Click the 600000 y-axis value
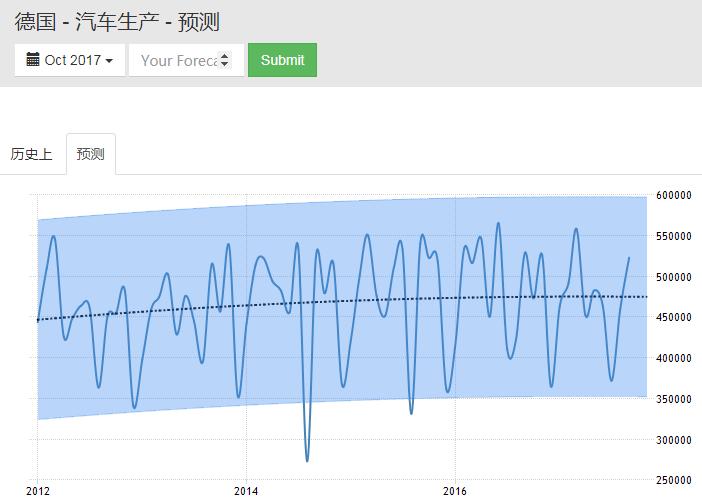The height and width of the screenshot is (503, 702). click(x=674, y=195)
